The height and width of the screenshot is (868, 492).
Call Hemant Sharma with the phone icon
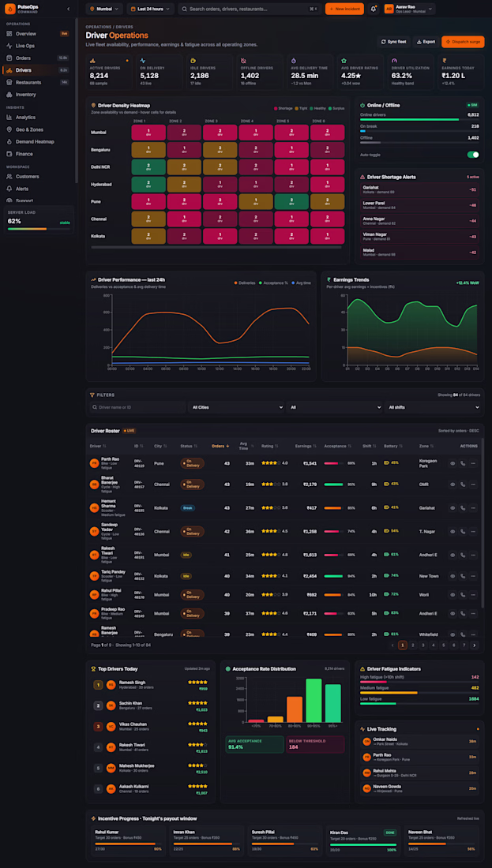[x=463, y=507]
